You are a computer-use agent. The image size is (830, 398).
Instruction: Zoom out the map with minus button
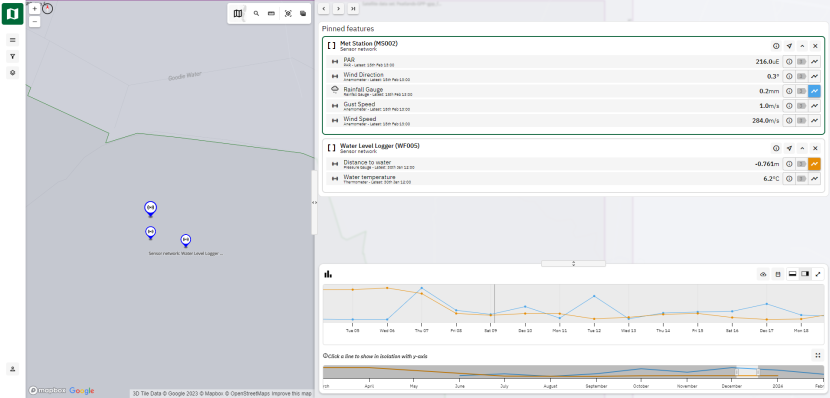pos(35,22)
